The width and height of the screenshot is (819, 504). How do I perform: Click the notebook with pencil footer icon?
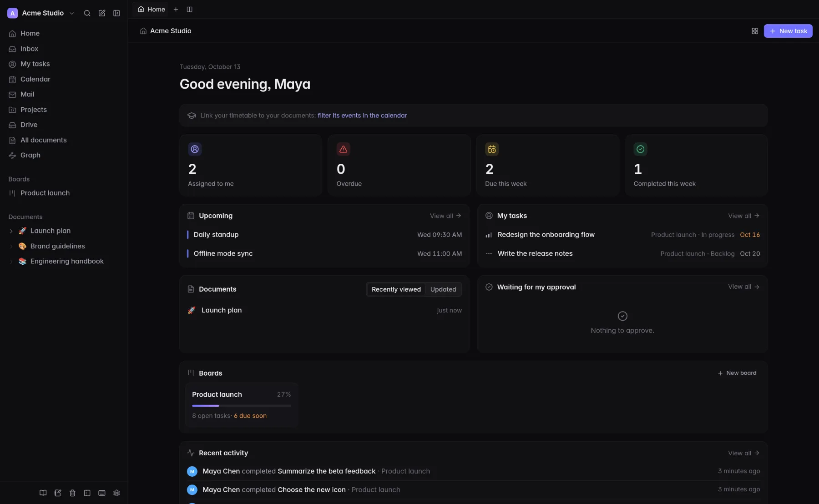coord(58,493)
